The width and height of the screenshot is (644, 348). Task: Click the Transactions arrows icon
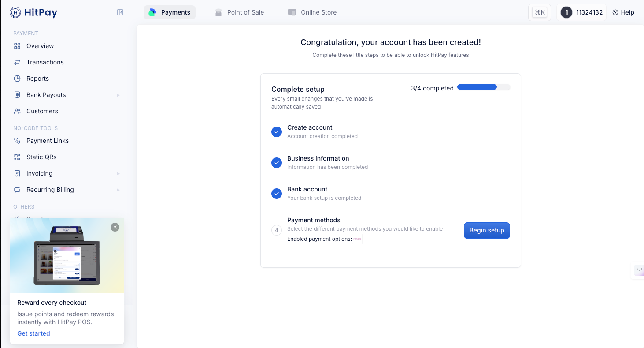(x=17, y=62)
